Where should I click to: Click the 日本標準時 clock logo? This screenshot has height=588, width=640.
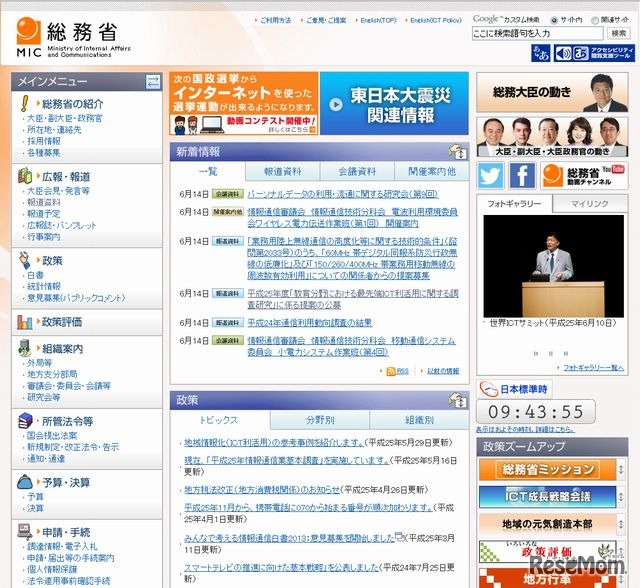[x=514, y=389]
